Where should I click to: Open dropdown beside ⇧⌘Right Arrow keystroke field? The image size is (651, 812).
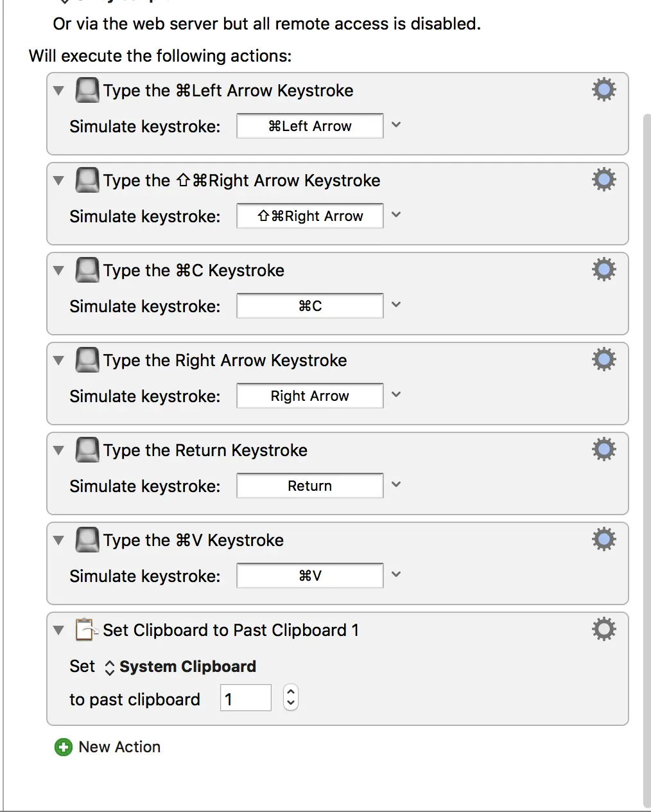point(396,215)
